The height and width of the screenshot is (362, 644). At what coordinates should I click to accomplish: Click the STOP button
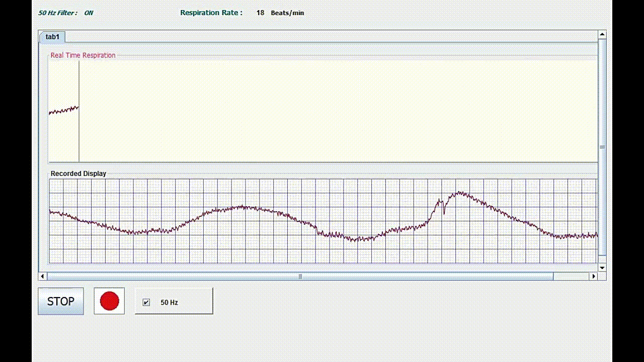point(61,301)
